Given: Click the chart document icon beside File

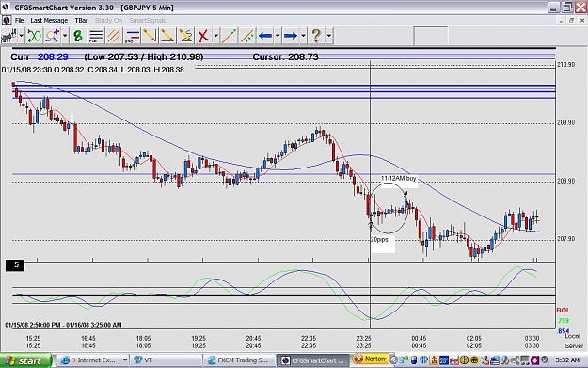Looking at the screenshot, I should (7, 21).
